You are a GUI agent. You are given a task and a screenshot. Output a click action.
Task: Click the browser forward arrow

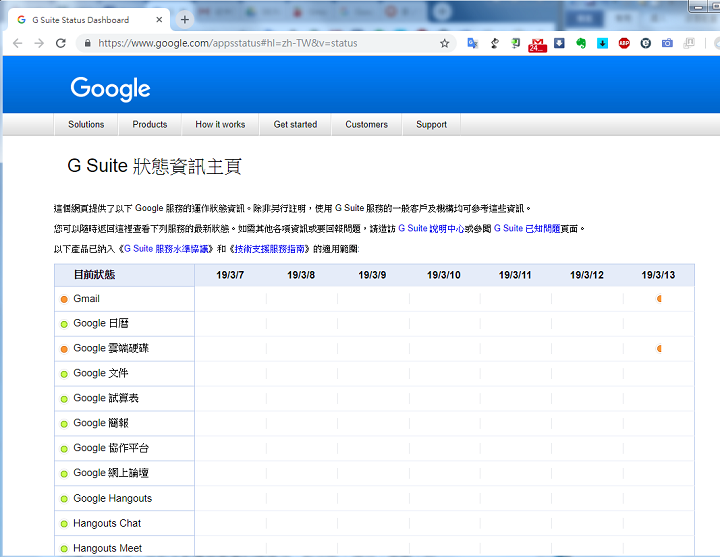click(x=39, y=43)
